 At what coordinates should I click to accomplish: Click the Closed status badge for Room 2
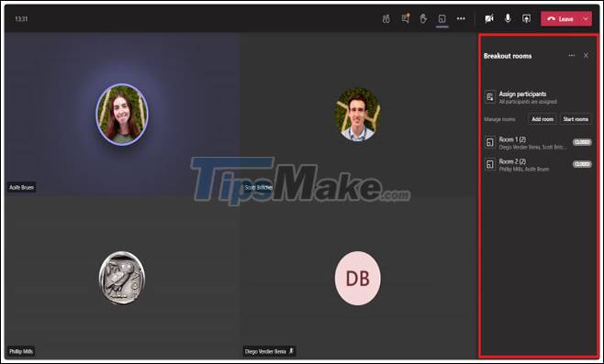point(582,164)
